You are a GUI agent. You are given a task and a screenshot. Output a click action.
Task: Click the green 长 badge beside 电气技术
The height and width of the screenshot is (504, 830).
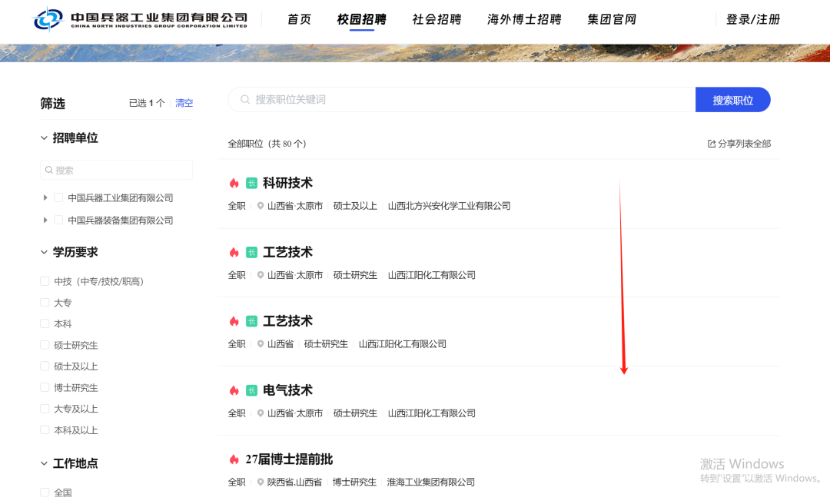coord(251,391)
